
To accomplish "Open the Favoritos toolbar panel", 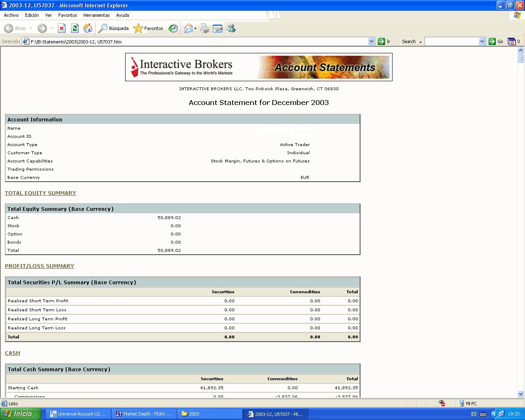I will tap(148, 28).
